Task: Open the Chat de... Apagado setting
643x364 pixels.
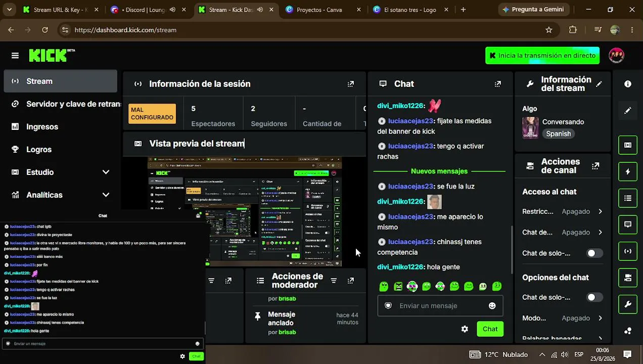Action: click(x=563, y=233)
